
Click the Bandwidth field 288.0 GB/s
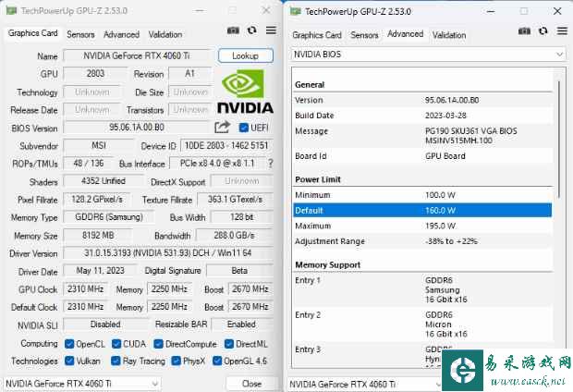(x=234, y=235)
